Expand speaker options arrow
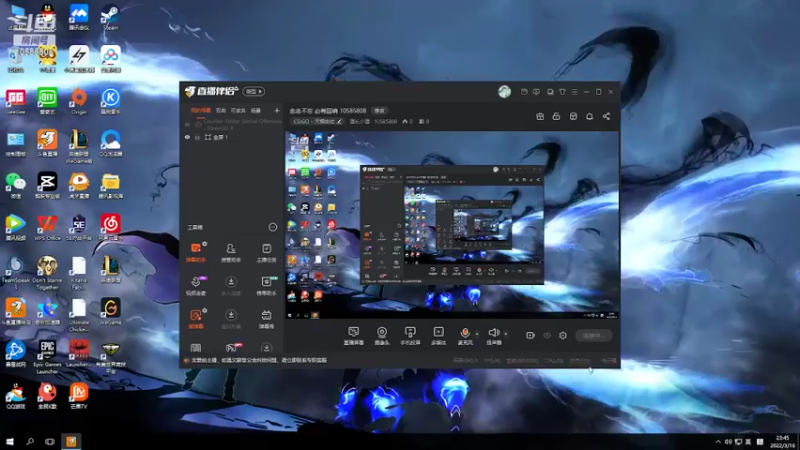 [x=506, y=334]
